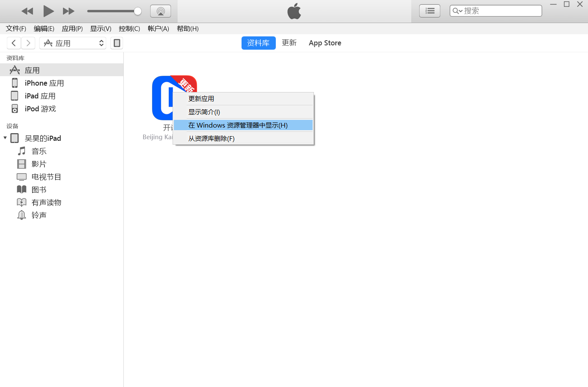
Task: Open the 编辑(E) menu
Action: click(x=44, y=29)
